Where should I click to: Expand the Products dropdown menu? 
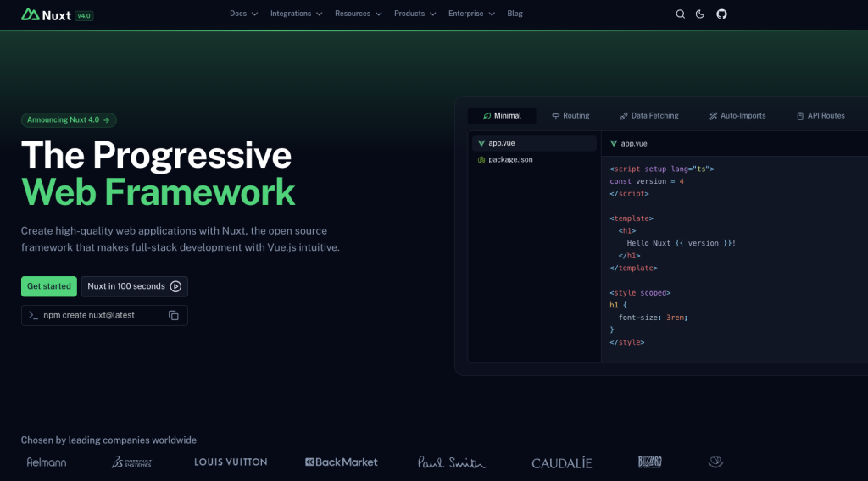(x=415, y=14)
